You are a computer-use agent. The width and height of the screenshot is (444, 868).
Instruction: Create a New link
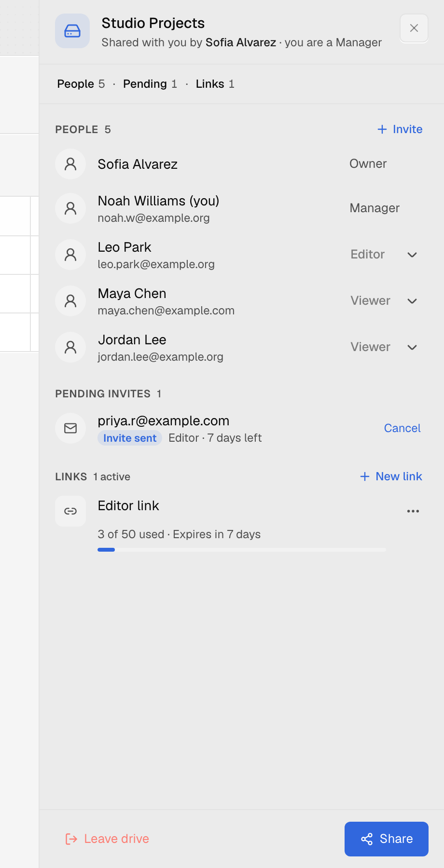(x=391, y=476)
